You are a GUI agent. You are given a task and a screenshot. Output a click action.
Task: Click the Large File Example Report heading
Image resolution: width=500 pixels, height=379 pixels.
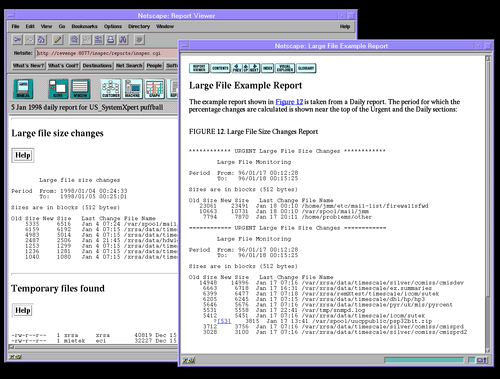[245, 86]
